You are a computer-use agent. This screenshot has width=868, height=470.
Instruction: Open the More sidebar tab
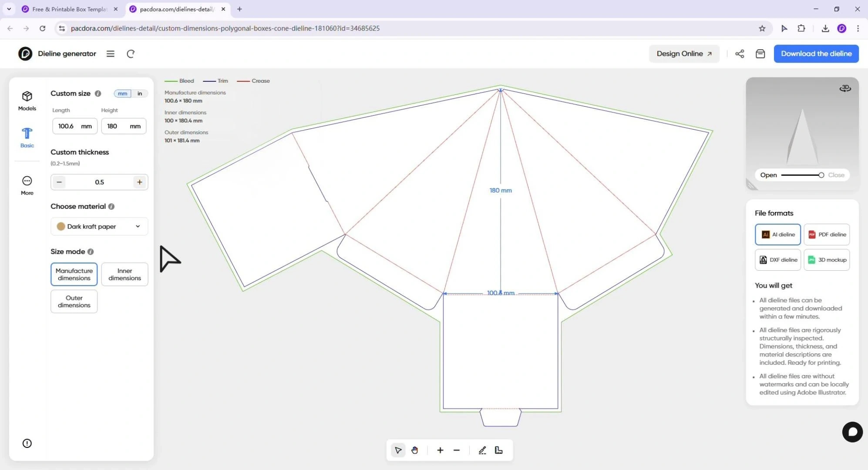click(27, 185)
